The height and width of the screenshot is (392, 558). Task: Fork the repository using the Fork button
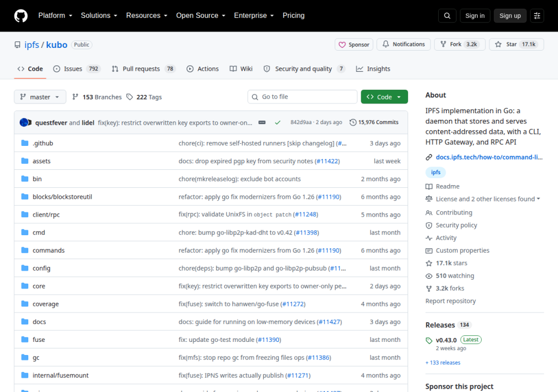coord(459,44)
